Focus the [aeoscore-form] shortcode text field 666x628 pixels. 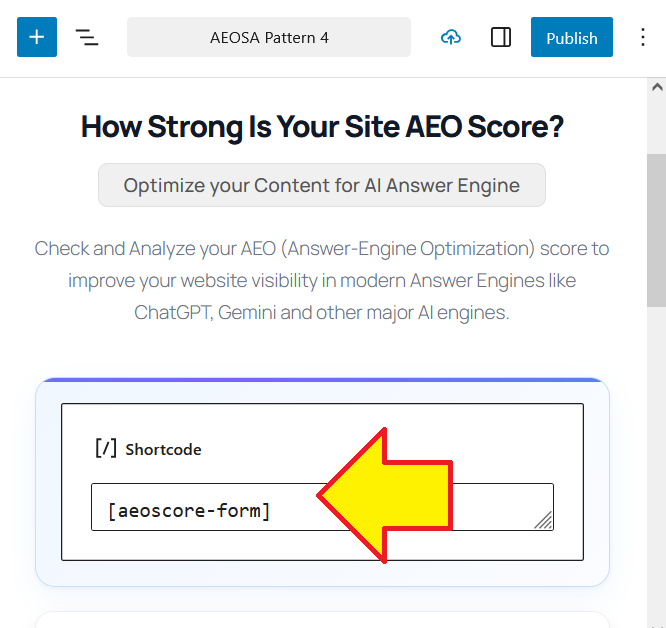point(200,510)
